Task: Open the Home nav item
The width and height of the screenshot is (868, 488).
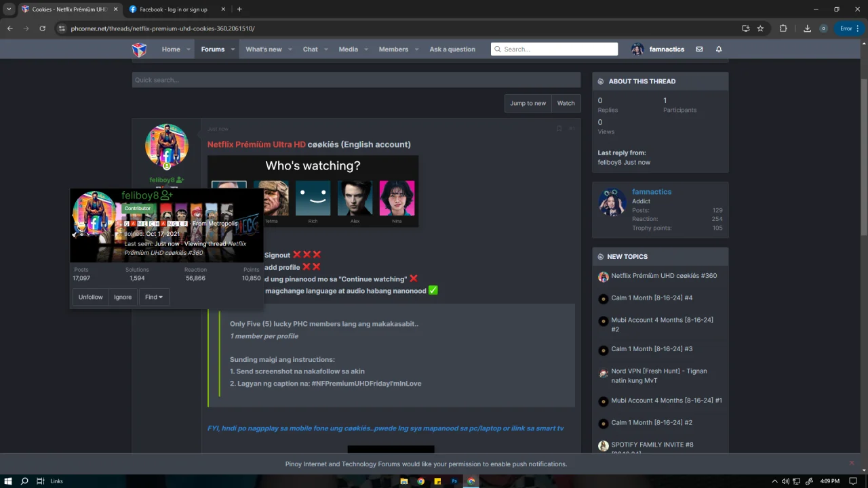Action: (171, 49)
